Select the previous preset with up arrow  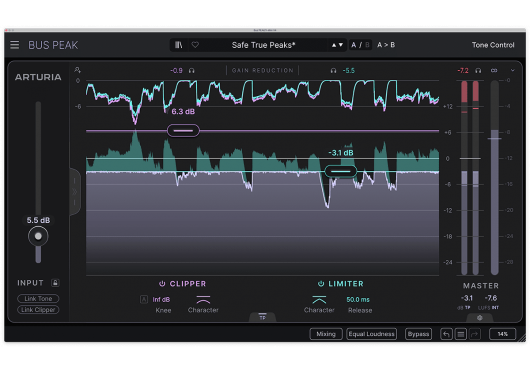click(334, 45)
